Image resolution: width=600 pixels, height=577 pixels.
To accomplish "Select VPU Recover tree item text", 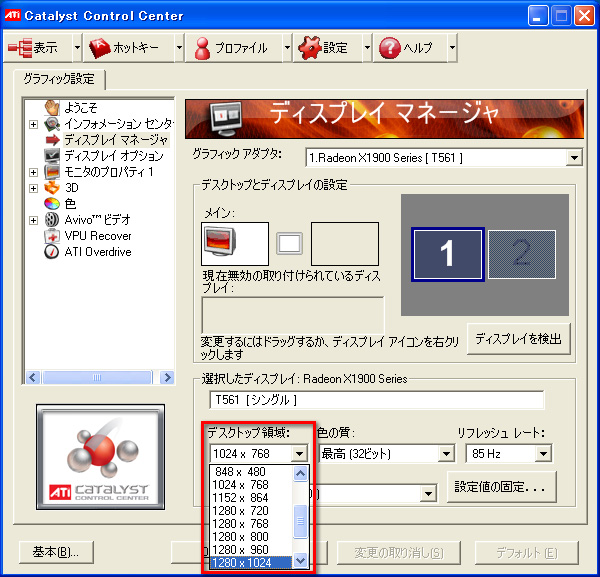I will tap(98, 236).
